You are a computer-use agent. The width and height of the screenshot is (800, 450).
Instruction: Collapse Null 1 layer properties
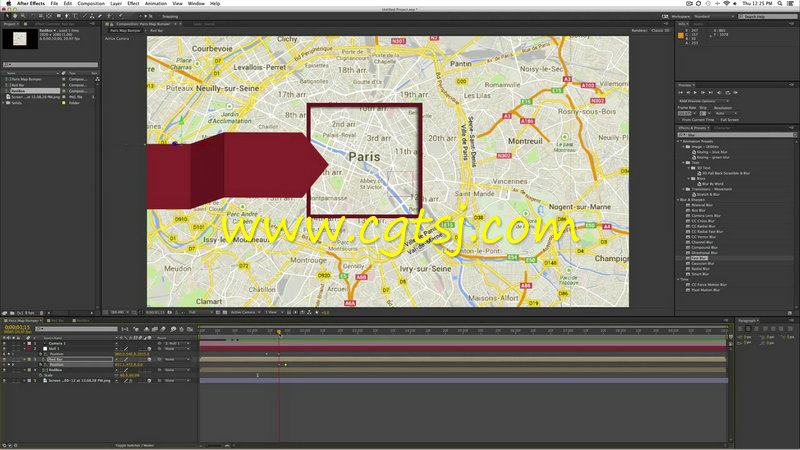point(24,348)
